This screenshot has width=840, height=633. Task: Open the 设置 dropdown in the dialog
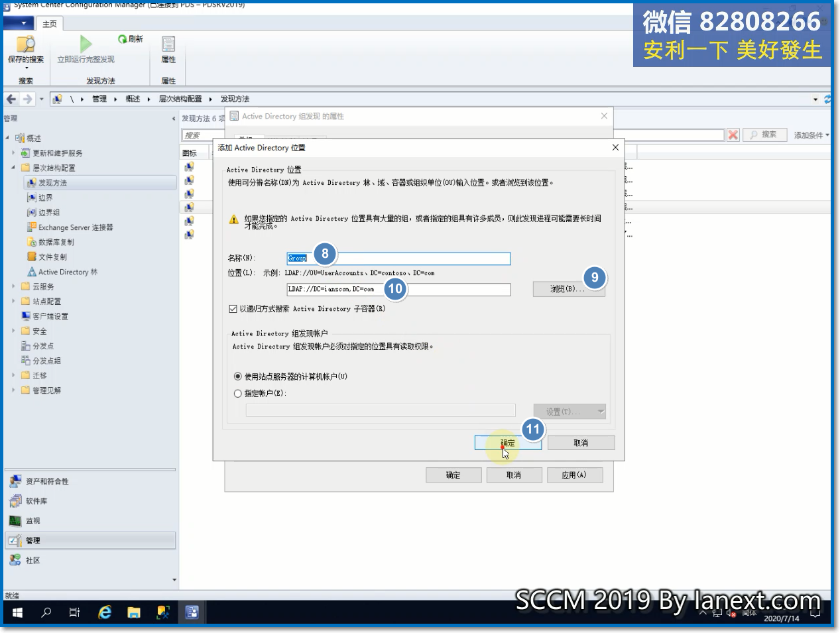pos(570,412)
